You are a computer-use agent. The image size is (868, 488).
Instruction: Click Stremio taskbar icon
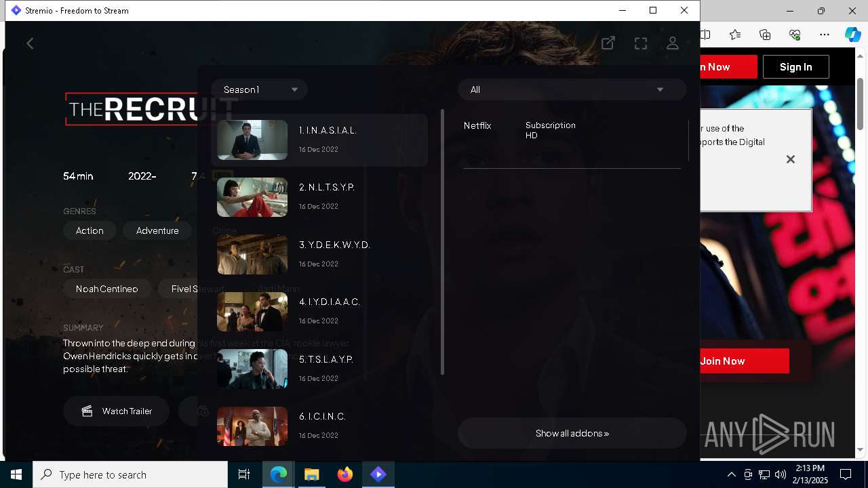pyautogui.click(x=378, y=474)
